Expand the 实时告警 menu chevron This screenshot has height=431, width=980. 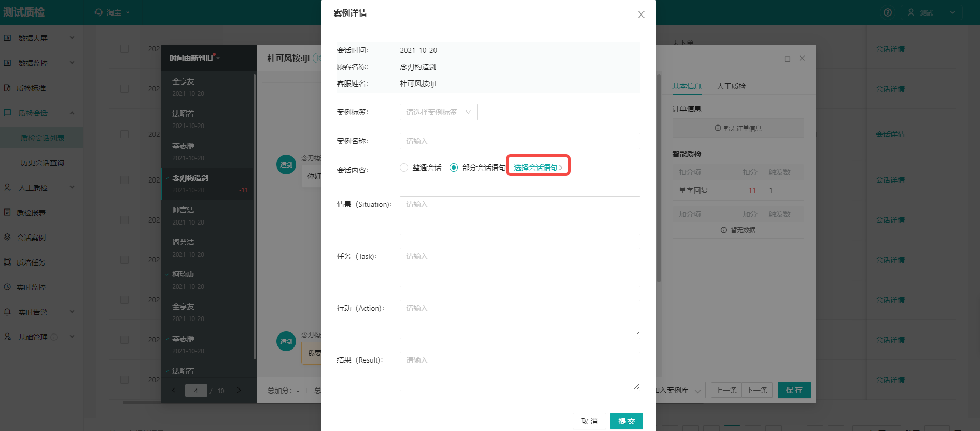click(72, 312)
